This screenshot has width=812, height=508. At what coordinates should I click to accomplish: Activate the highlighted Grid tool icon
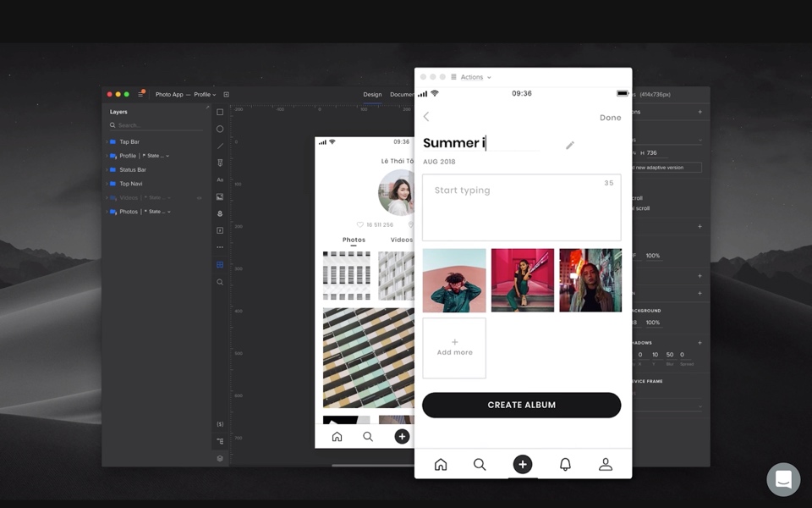(220, 264)
